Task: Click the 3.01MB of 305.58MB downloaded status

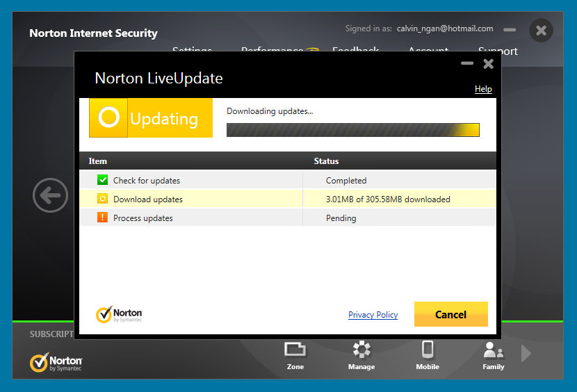Action: 388,199
